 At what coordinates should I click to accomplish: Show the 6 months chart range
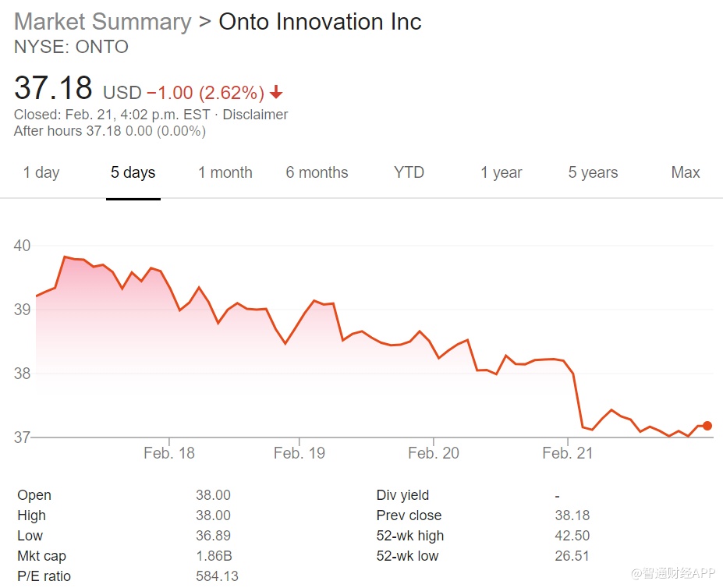[317, 173]
